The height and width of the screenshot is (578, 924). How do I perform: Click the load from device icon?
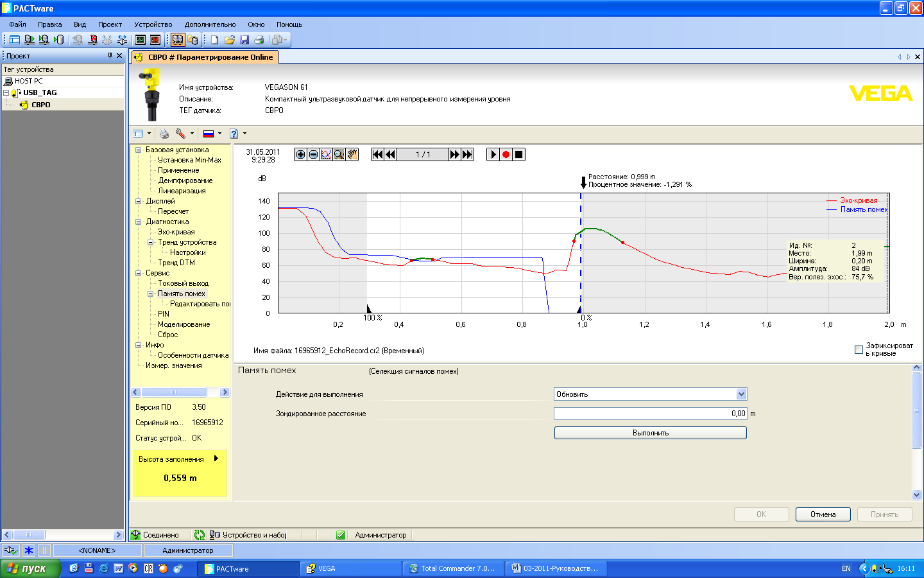(44, 40)
